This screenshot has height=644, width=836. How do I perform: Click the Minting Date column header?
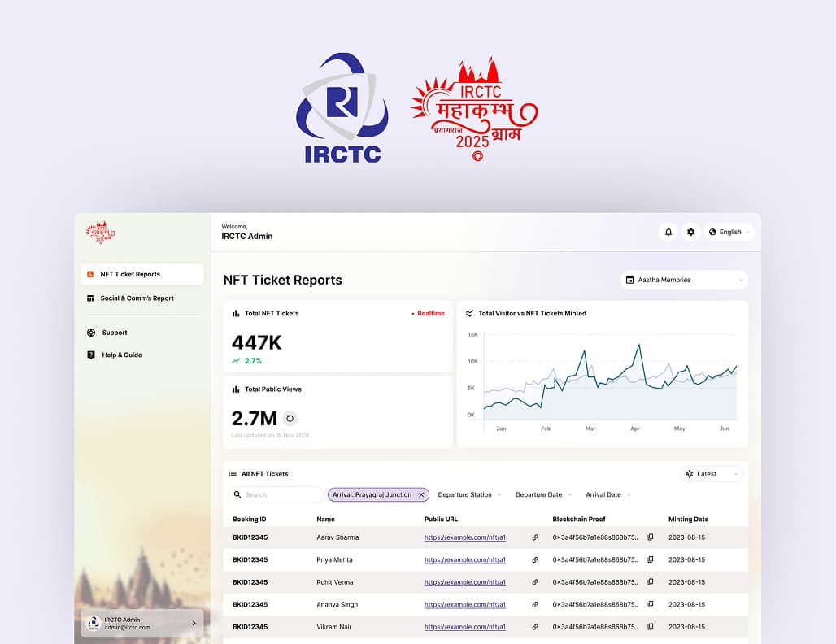pyautogui.click(x=688, y=520)
